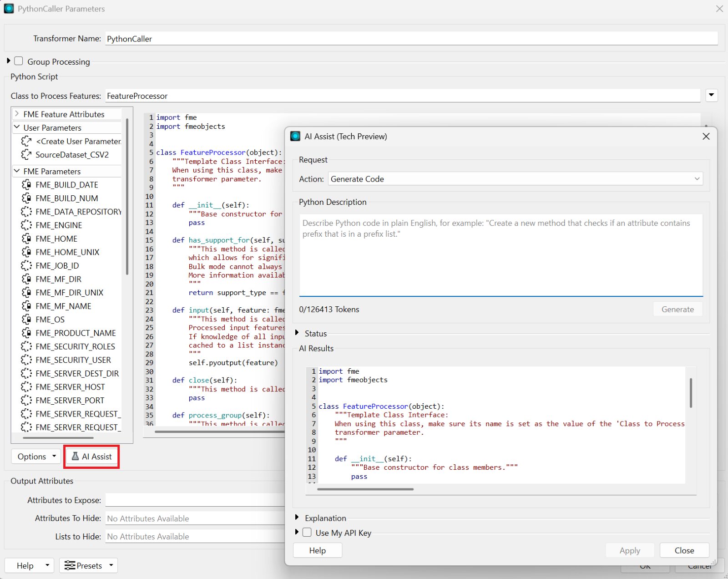Click the FME_SERVER_PORT parameter icon
This screenshot has height=579, width=728.
26,400
